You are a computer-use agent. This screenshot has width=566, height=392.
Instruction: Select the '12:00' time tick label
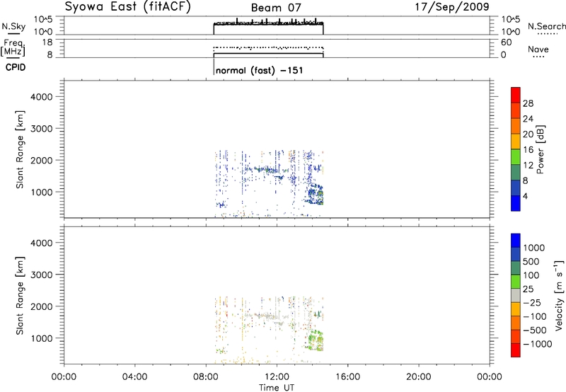pos(277,377)
